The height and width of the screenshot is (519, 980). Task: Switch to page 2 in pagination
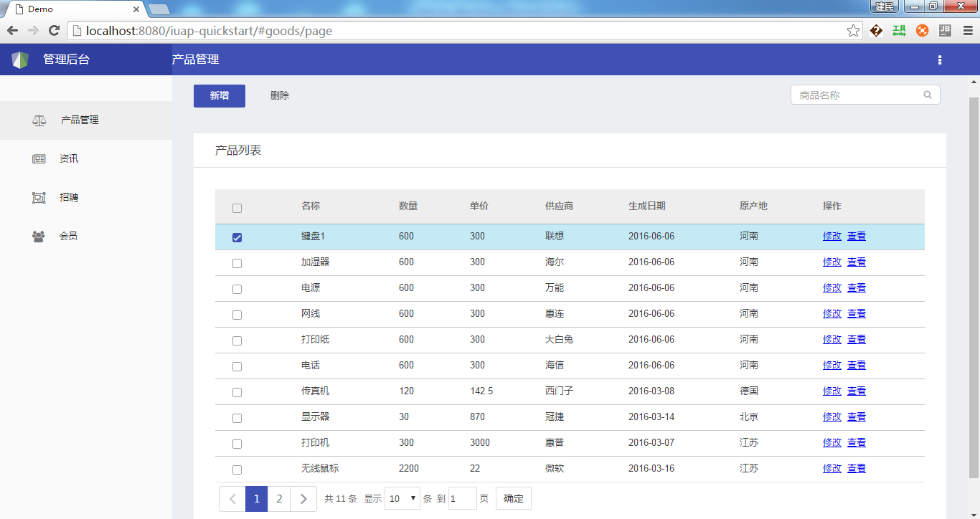point(279,498)
